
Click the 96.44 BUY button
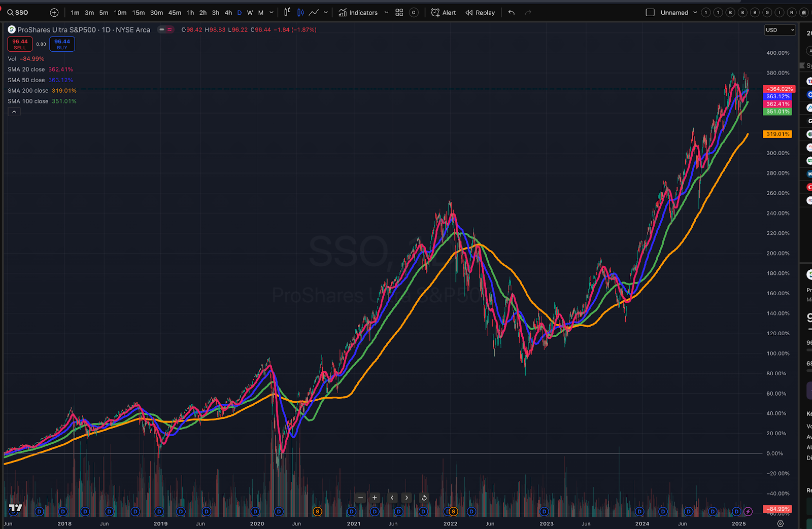point(62,44)
